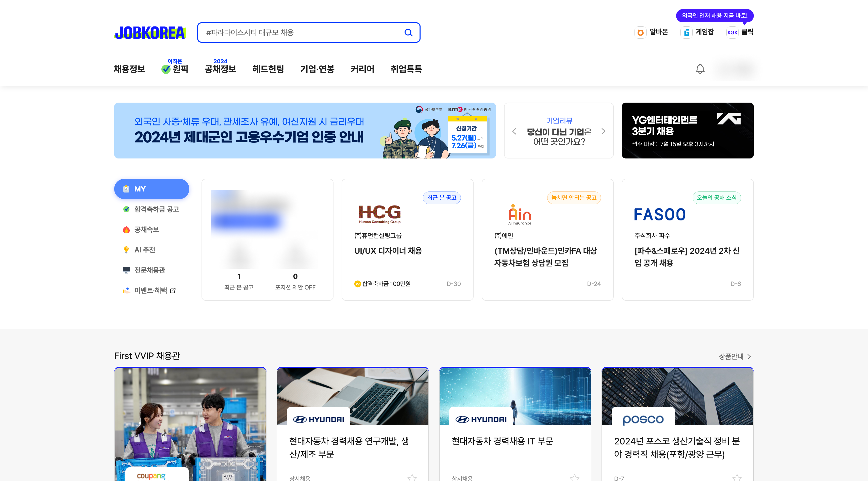
Task: Click the check badge icon by 합격축하금 공고
Action: click(x=126, y=209)
